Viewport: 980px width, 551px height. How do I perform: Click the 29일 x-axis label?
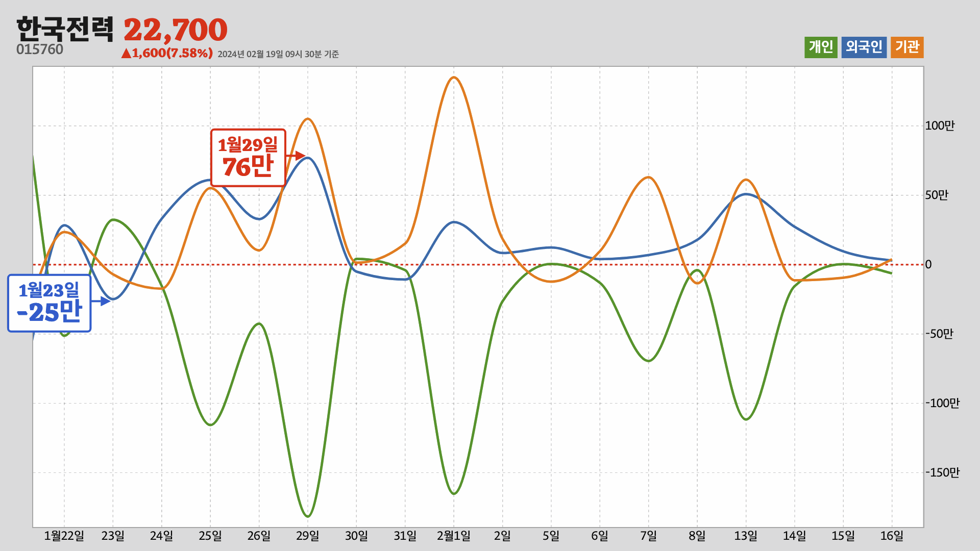(x=308, y=536)
